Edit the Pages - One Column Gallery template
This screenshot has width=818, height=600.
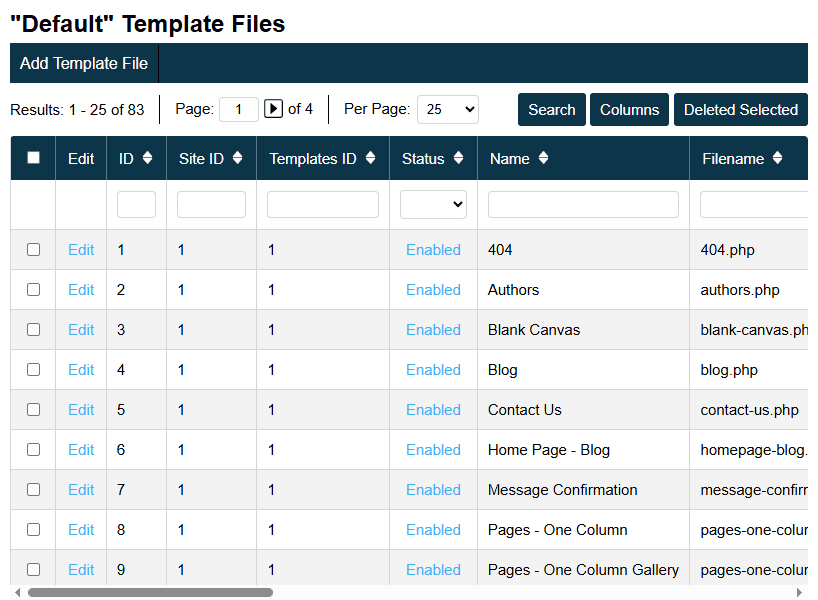pos(81,570)
